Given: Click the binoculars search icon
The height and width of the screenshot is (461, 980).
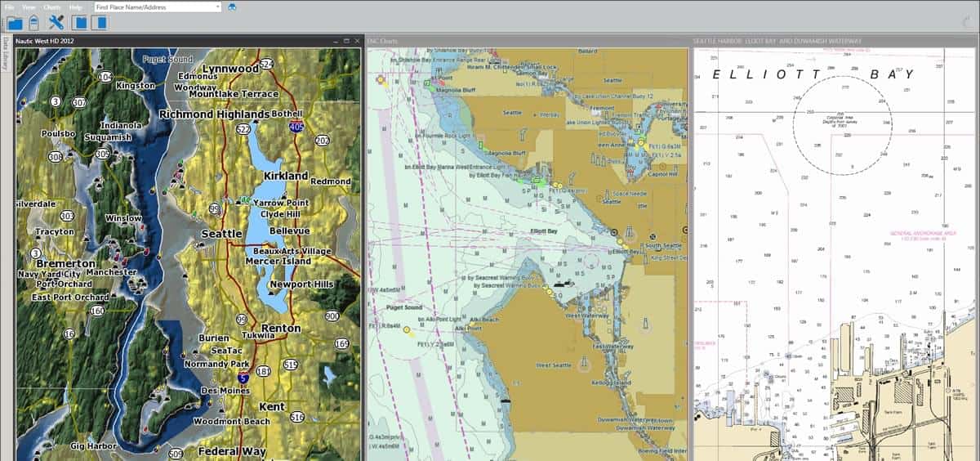Looking at the screenshot, I should [x=232, y=7].
